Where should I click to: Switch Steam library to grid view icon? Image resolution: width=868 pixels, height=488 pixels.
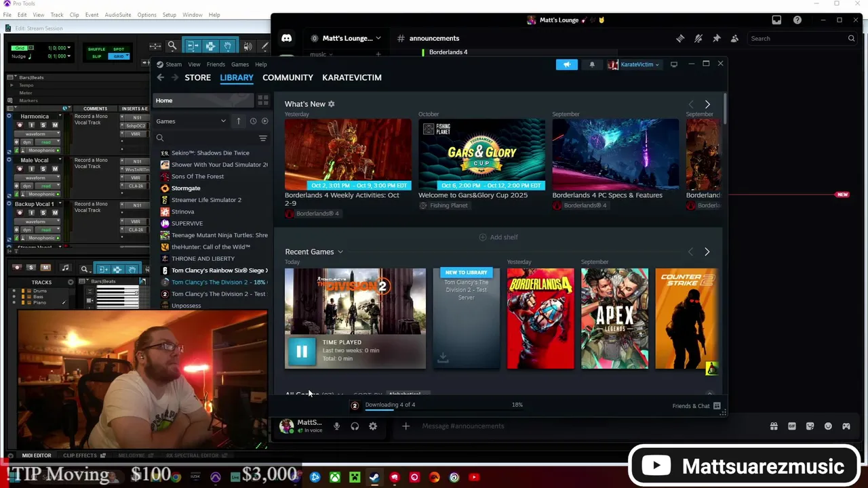click(x=263, y=100)
